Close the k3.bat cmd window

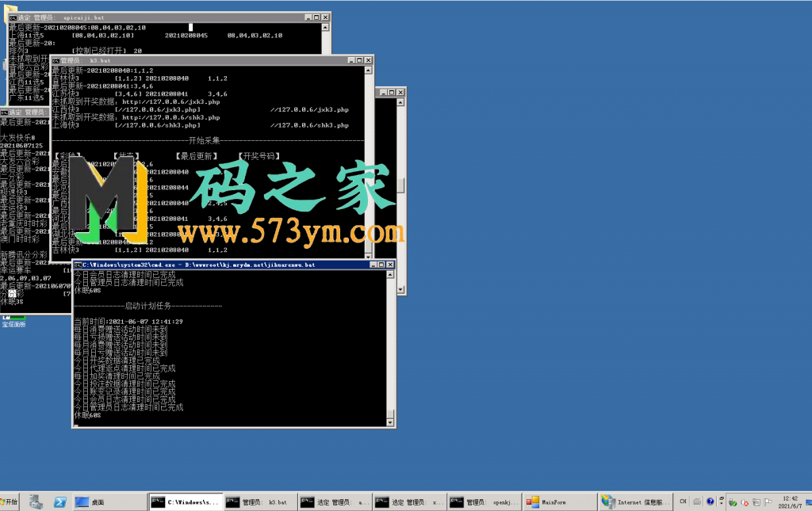click(368, 60)
